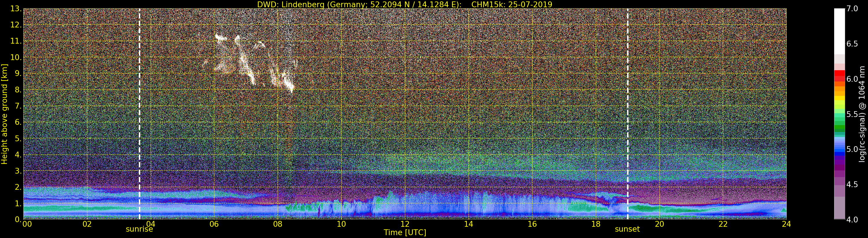Click the colorbar tick value 4.5
This screenshot has width=868, height=238.
tap(852, 185)
